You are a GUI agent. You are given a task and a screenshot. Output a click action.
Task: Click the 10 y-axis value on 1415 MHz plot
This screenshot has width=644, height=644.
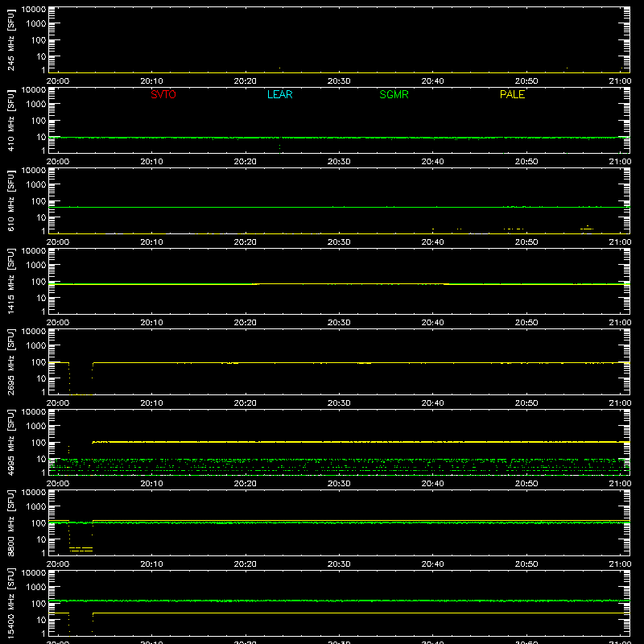tap(41, 298)
